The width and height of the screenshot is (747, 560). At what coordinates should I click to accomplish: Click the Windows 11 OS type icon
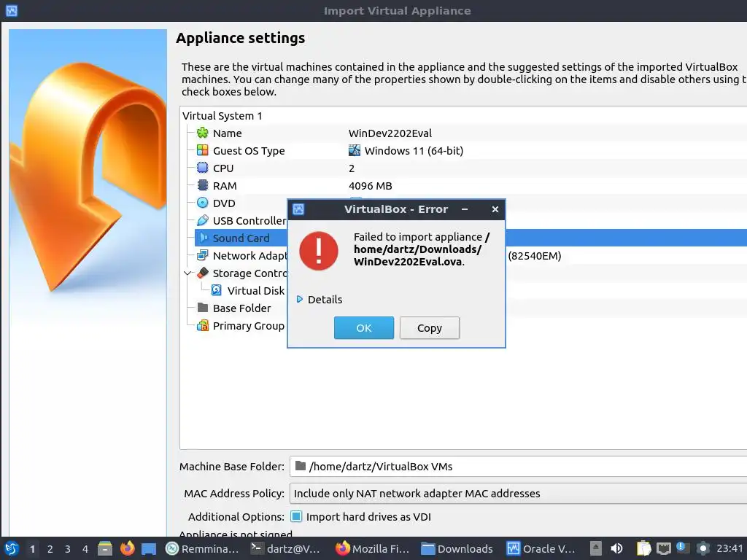[x=355, y=150]
